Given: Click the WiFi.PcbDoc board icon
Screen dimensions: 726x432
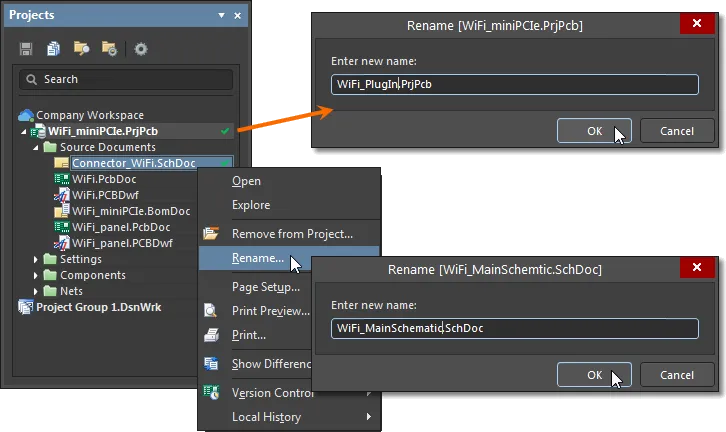Looking at the screenshot, I should pos(62,179).
